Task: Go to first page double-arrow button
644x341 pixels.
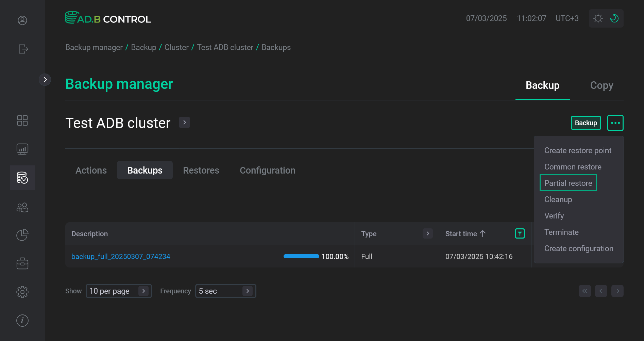Action: click(585, 291)
